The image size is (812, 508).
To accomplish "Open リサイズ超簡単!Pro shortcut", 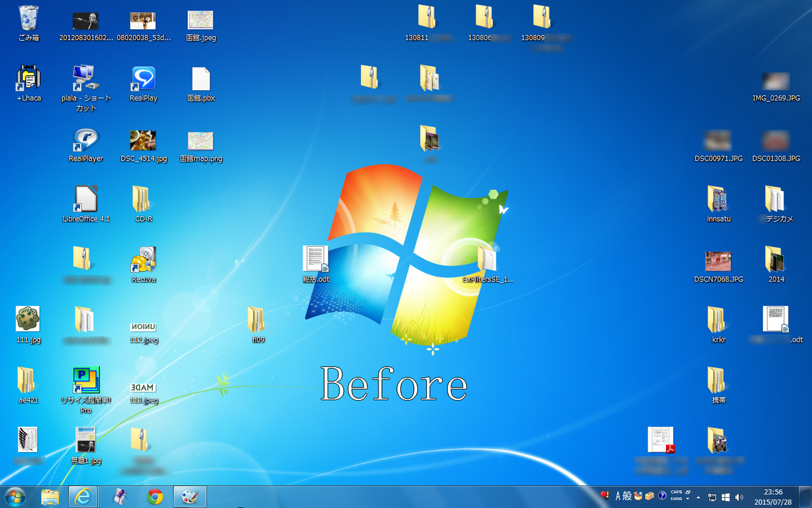I will [86, 380].
